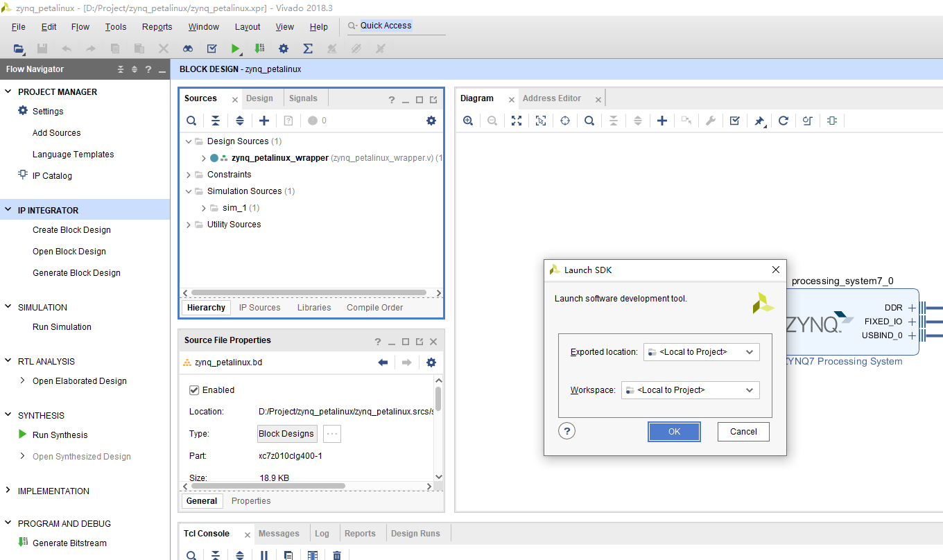Click the Quick Access search field
The width and height of the screenshot is (943, 560).
397,26
